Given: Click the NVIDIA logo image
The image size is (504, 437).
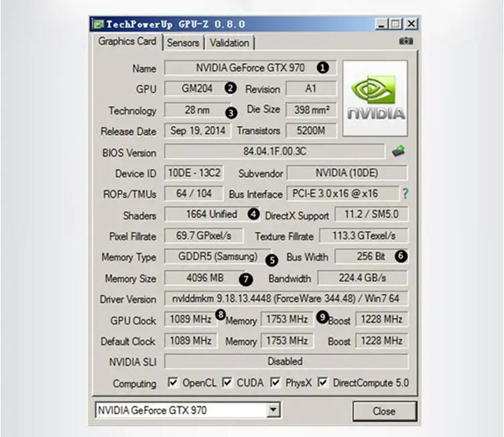Looking at the screenshot, I should [375, 98].
